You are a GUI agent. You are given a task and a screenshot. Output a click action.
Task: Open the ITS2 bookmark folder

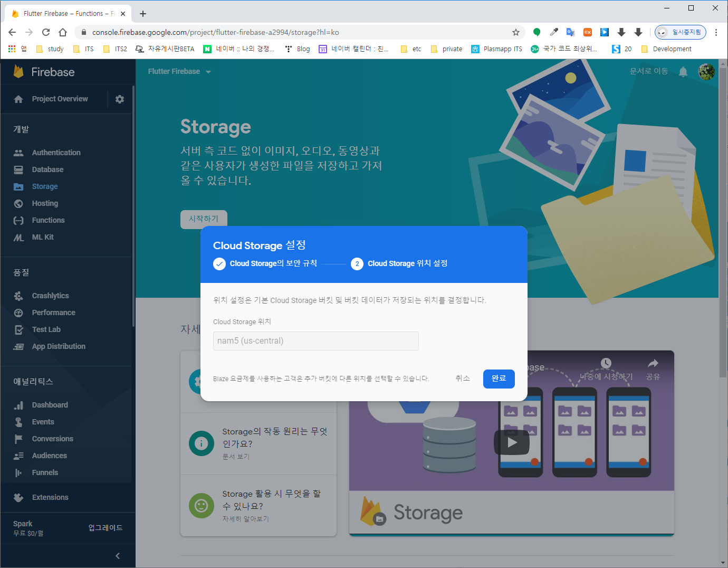coord(115,49)
